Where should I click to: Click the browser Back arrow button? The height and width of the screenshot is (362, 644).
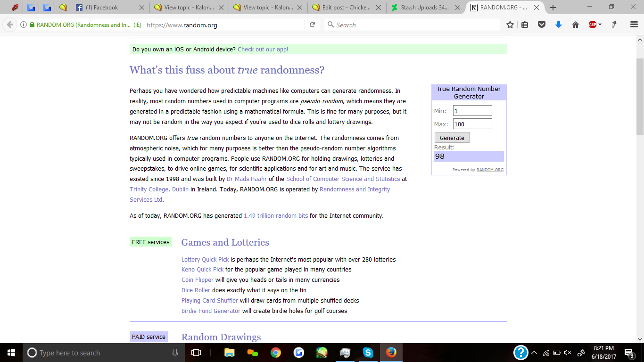(9, 25)
